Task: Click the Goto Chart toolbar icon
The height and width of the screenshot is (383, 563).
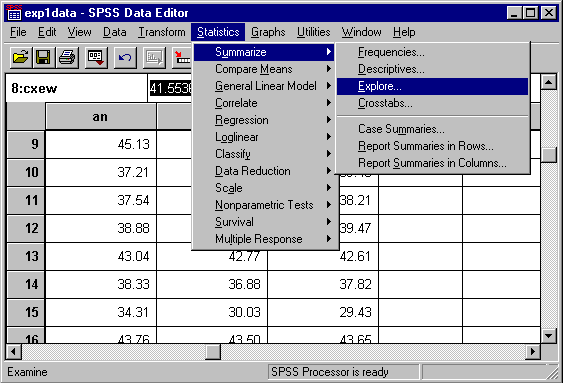Action: 154,57
